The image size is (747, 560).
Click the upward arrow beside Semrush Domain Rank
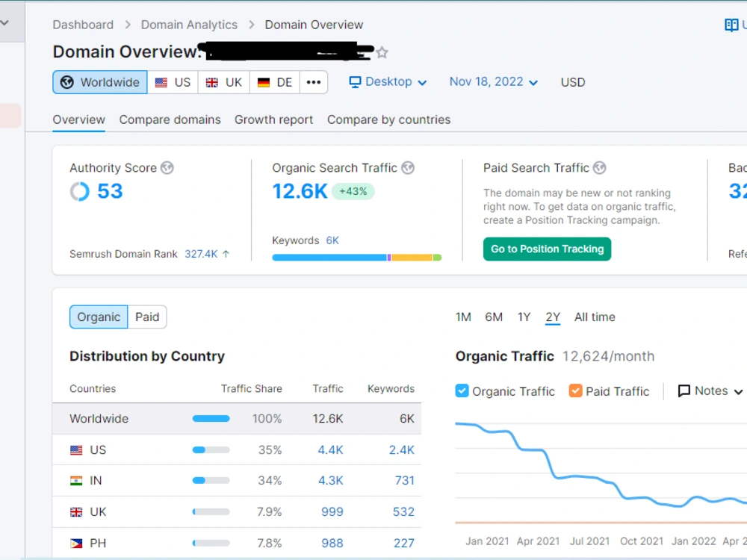coord(226,254)
